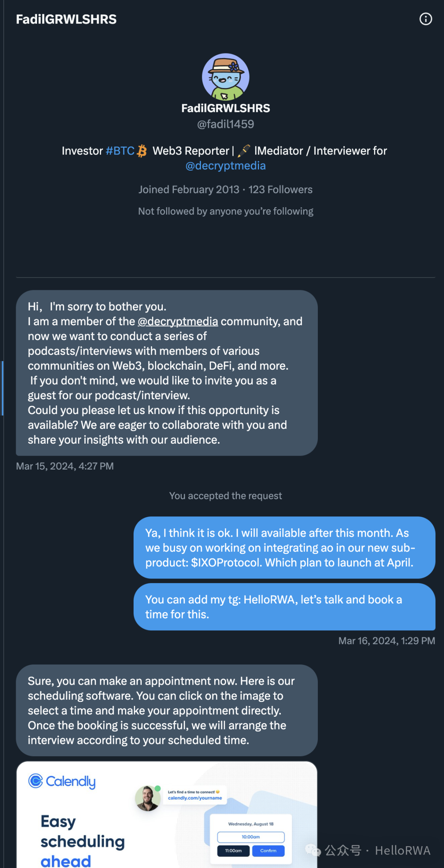Select the 11:00am time slot
444x868 pixels.
(233, 851)
